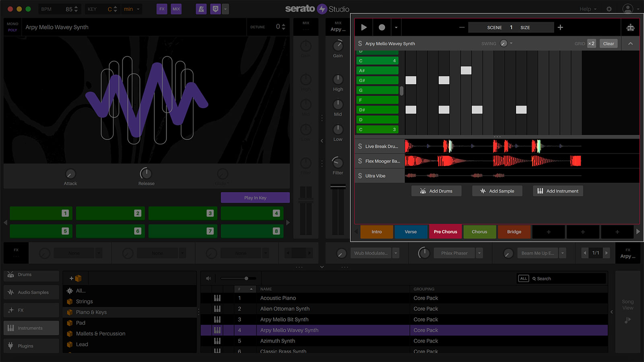Viewport: 644px width, 362px height.
Task: Click Add Instrument button
Action: tap(558, 191)
